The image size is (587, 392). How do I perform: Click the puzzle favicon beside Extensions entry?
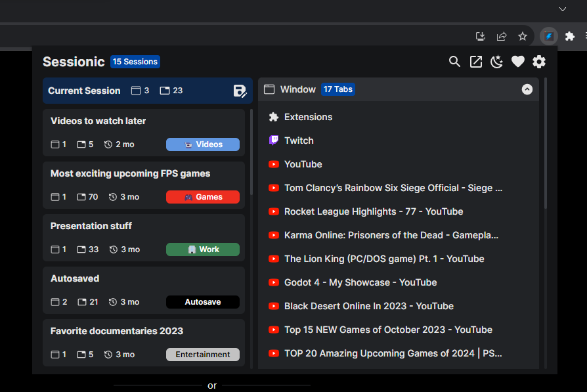pyautogui.click(x=274, y=117)
